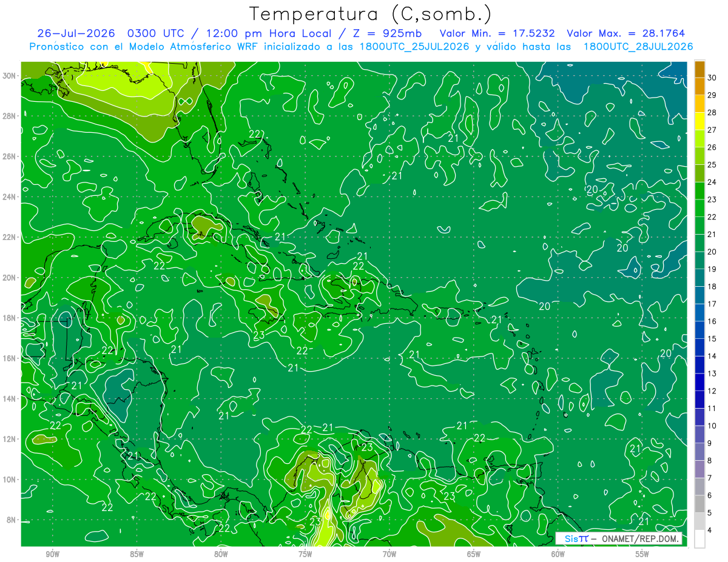Click the '0300 UTC' time label
Viewport: 728px width, 562px height.
click(x=155, y=33)
